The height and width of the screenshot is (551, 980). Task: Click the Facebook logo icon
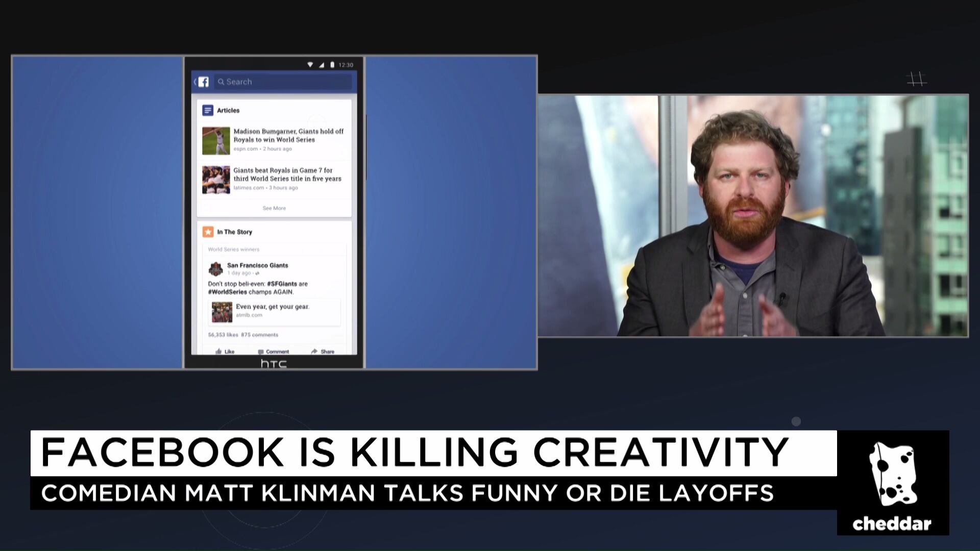tap(204, 82)
